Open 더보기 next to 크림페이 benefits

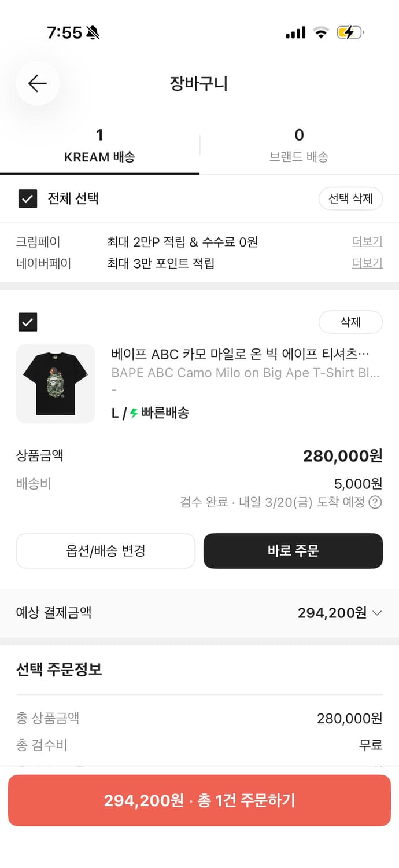(367, 241)
